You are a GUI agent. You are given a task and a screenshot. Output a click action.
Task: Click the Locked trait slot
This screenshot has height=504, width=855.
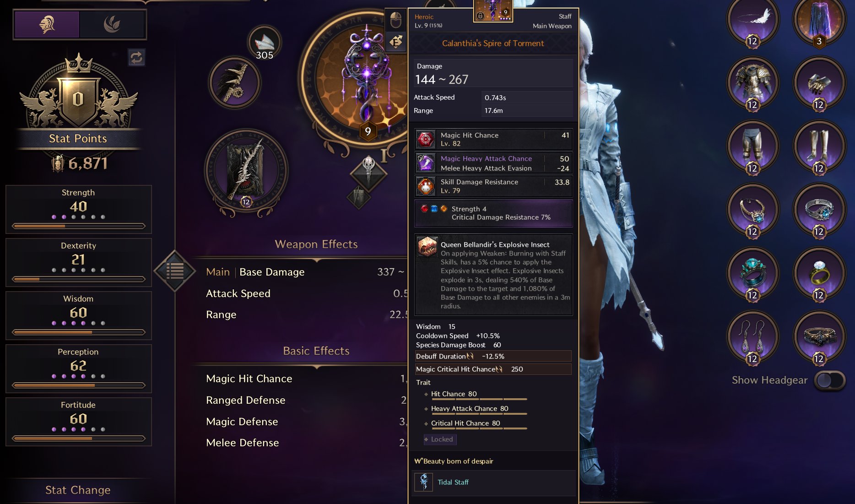(x=439, y=439)
